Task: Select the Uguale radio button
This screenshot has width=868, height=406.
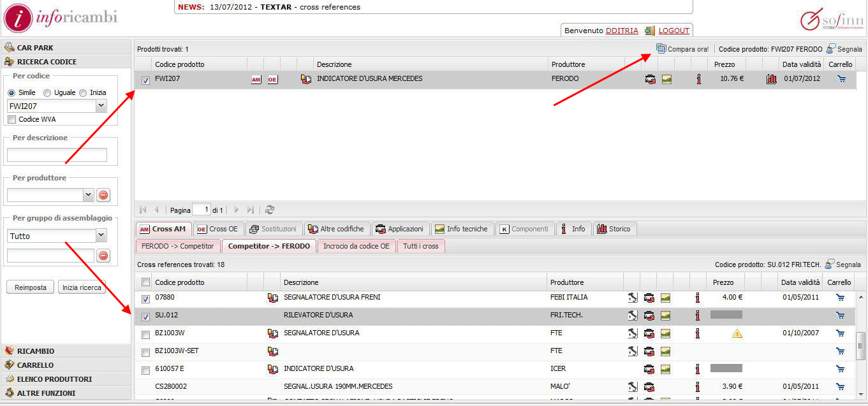Action: coord(47,93)
